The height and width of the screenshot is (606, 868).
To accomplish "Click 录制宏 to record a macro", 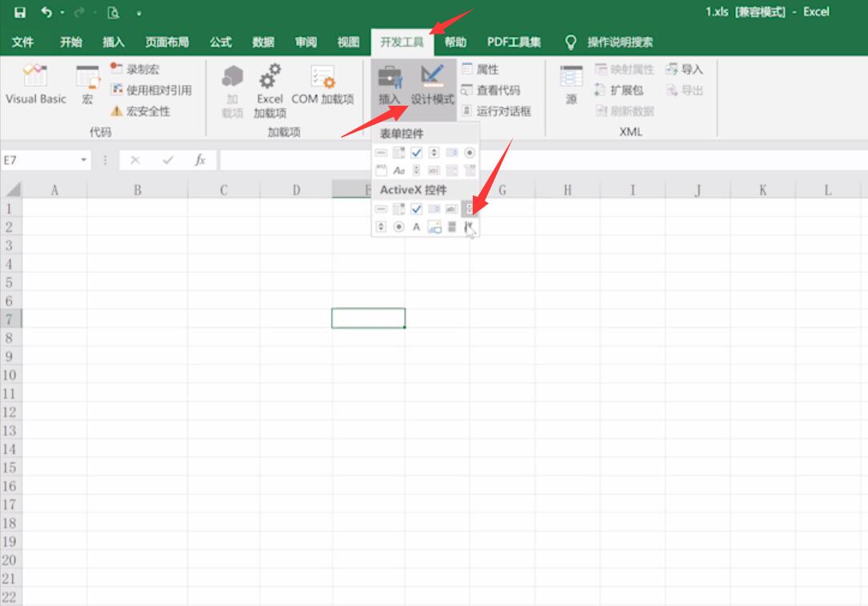I will [134, 69].
